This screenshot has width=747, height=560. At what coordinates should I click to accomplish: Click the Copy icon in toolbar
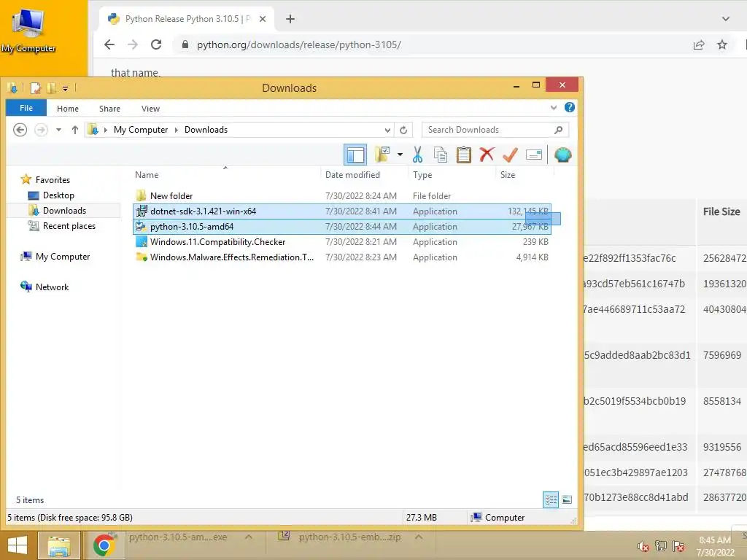(x=441, y=155)
